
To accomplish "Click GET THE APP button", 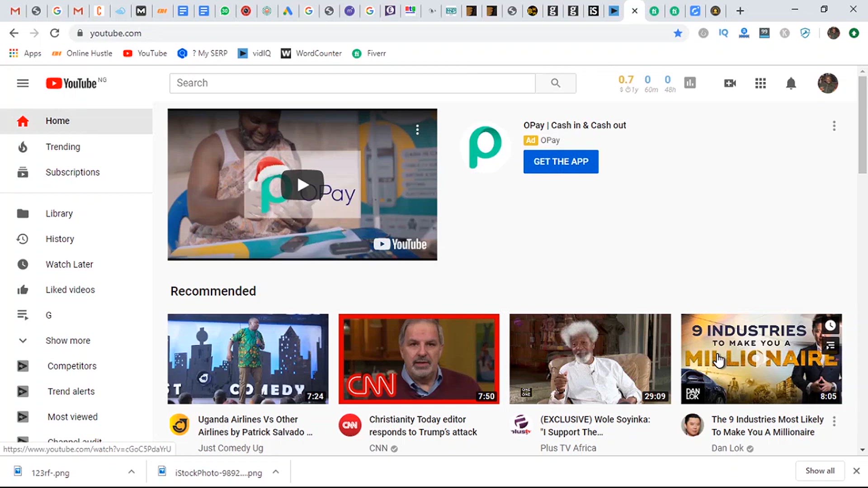I will (561, 162).
